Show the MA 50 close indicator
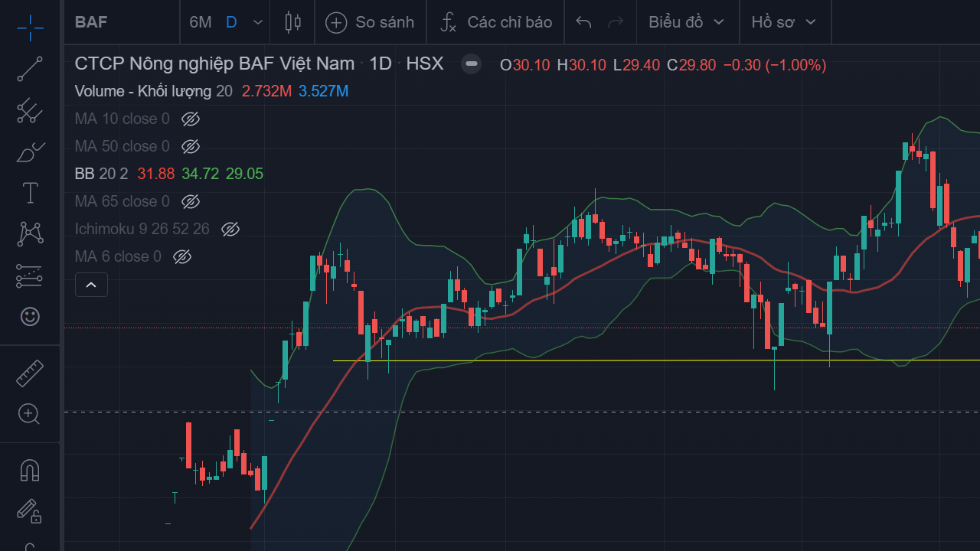Screen dimensions: 980x551 click(191, 146)
